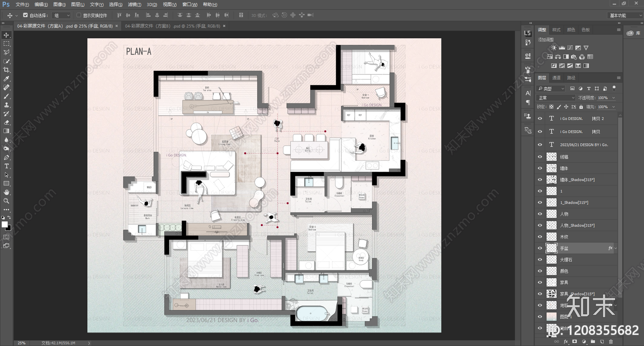Select the Zoom tool in the toolbox
Viewport: 644px width, 346px height.
coord(6,201)
